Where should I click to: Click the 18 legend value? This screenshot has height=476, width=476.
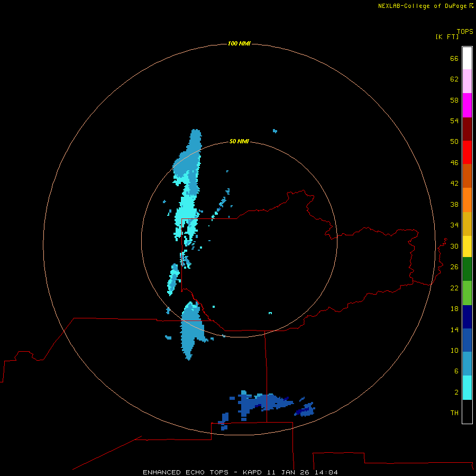click(x=454, y=309)
